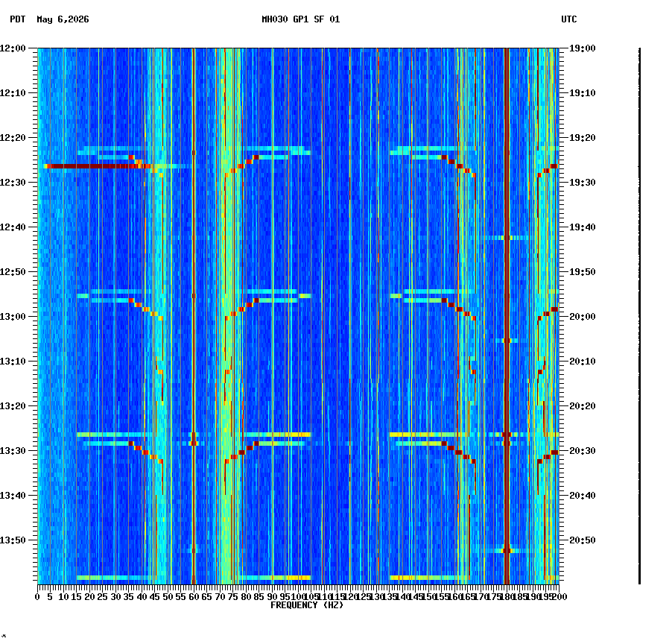672x644 pixels.
Task: Click the 13:20 time label
Action: pyautogui.click(x=13, y=406)
